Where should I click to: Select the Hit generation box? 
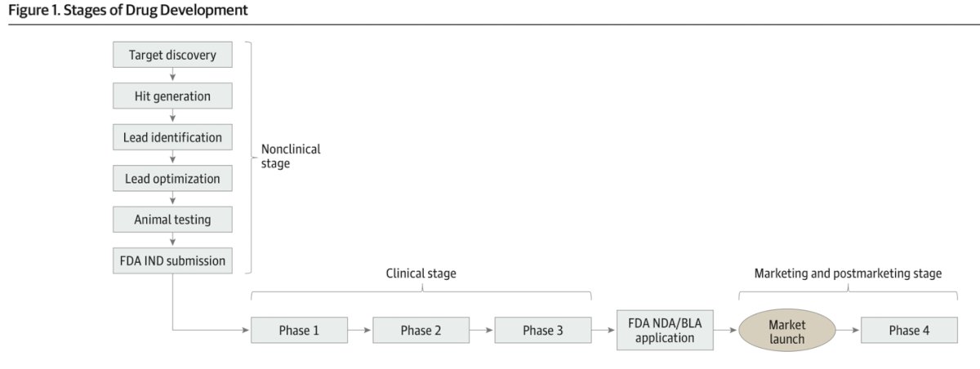click(x=172, y=96)
